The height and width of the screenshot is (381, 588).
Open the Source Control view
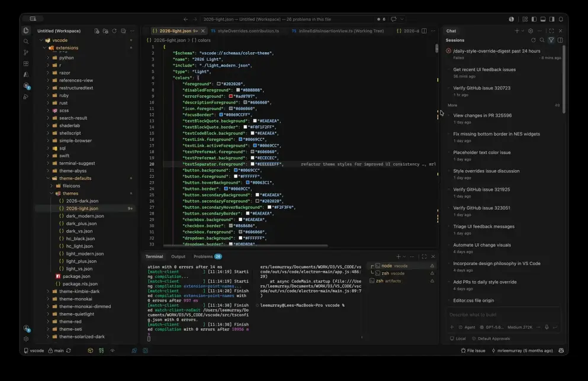click(26, 53)
